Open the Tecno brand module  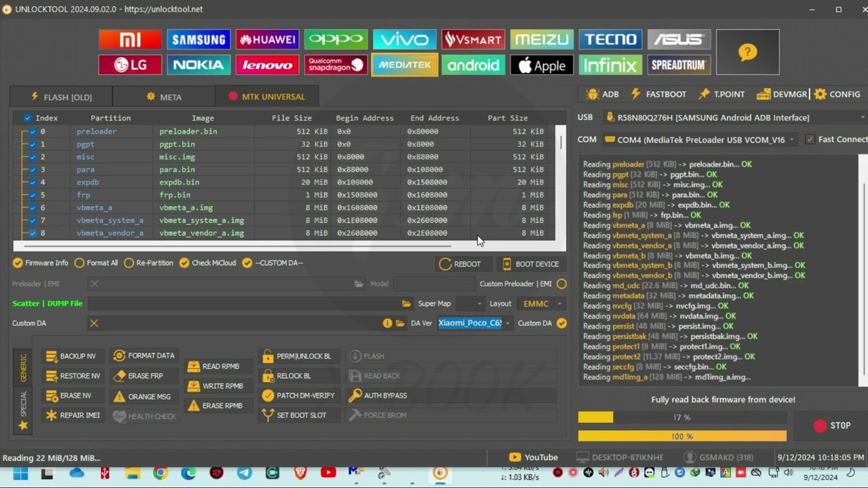point(610,39)
